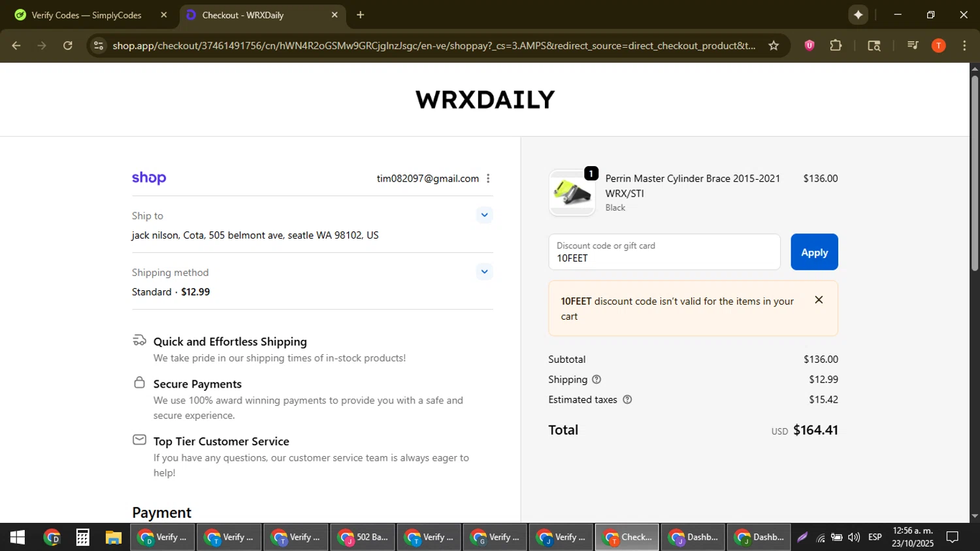Click the Standard · $12.99 shipping text
This screenshot has height=551, width=980.
point(171,292)
